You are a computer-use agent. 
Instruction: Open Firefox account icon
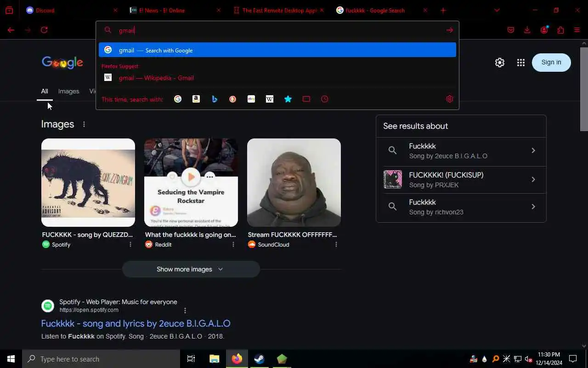pos(544,30)
